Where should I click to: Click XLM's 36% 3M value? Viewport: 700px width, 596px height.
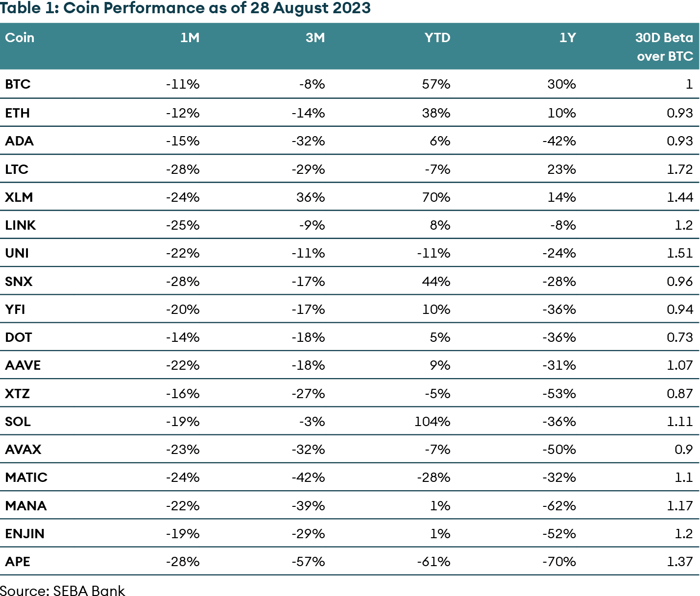coord(311,197)
